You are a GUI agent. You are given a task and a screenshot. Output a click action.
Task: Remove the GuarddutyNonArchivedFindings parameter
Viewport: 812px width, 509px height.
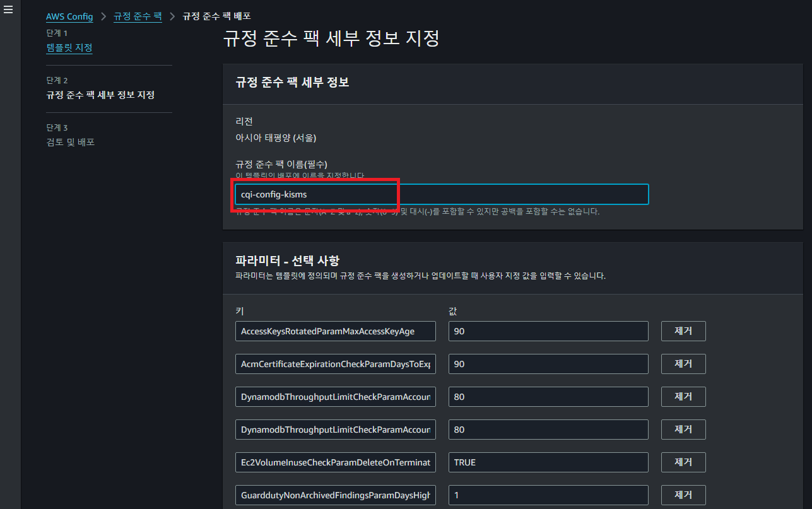(683, 494)
